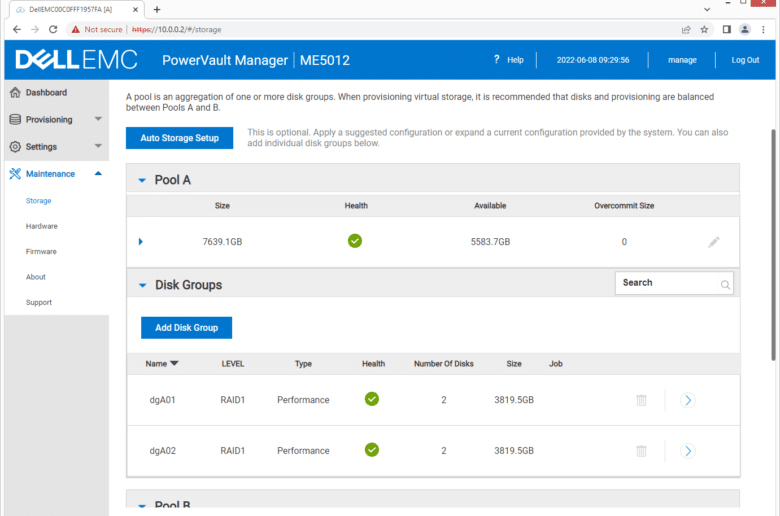Click the dgA01 disk group name

click(x=163, y=400)
